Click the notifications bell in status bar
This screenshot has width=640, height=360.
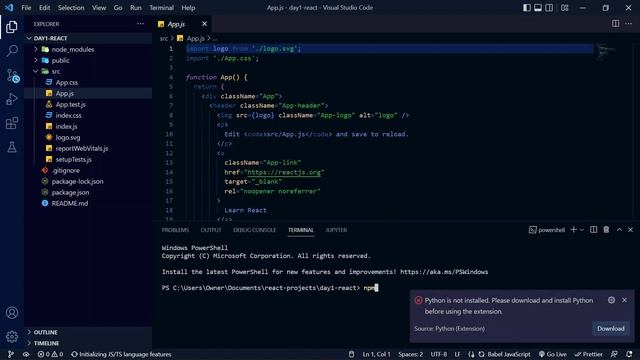[x=629, y=354]
